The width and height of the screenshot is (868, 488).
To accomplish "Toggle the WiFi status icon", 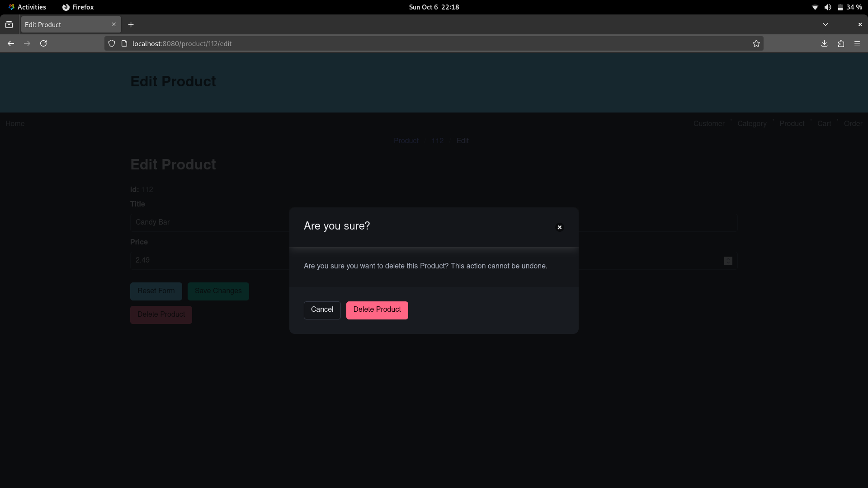I will point(812,7).
